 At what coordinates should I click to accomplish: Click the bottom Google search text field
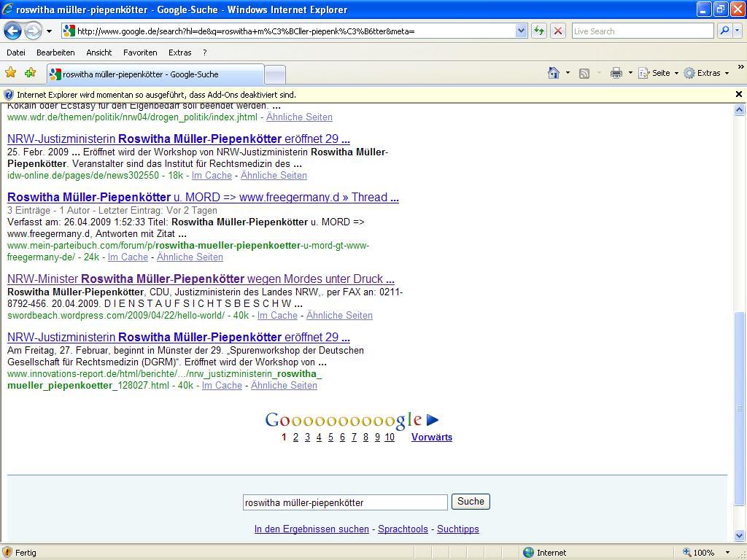[345, 502]
